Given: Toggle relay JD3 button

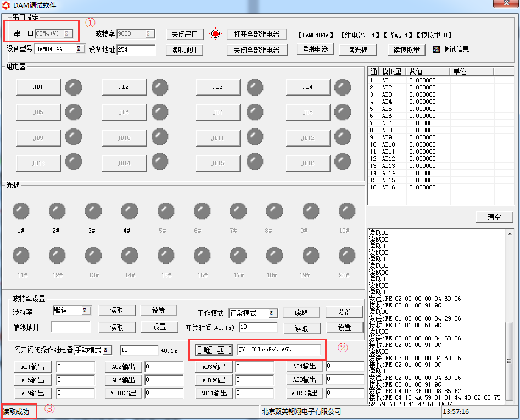Looking at the screenshot, I should tap(217, 87).
